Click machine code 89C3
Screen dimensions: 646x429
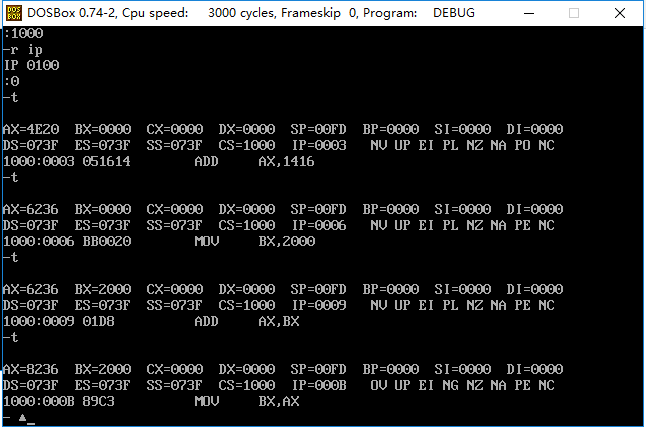pos(98,401)
